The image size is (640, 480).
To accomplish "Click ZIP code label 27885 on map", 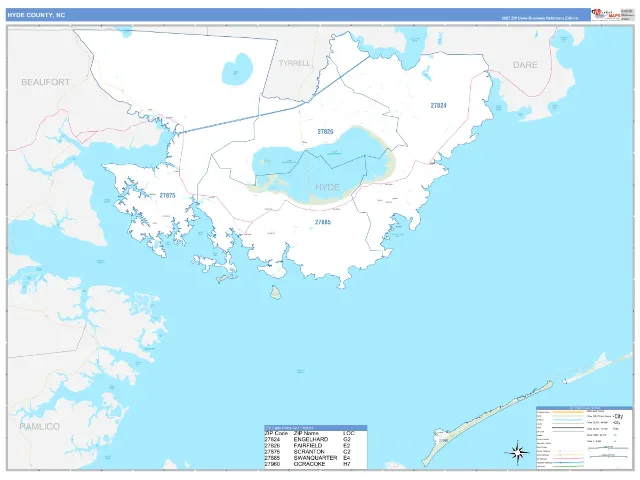I will coord(322,222).
